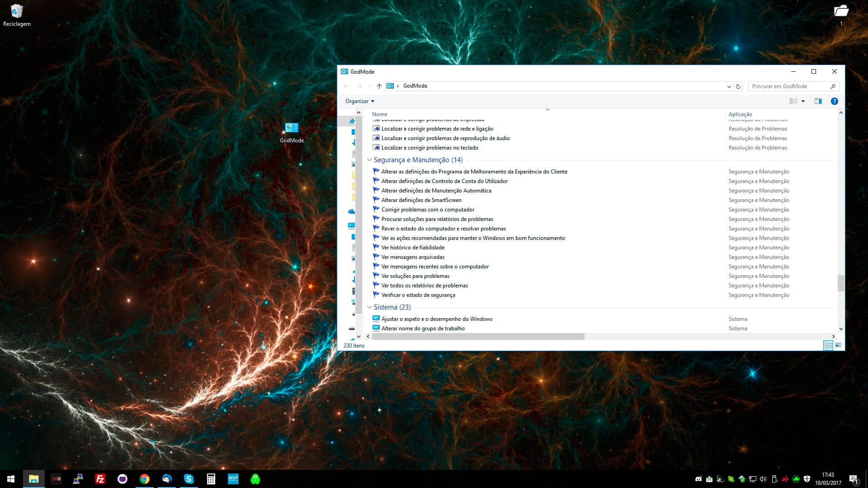Launch Calculator from the taskbar
The image size is (868, 488).
[x=211, y=479]
